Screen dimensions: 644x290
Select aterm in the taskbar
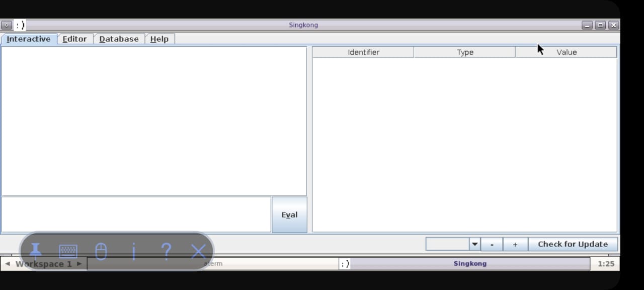213,263
